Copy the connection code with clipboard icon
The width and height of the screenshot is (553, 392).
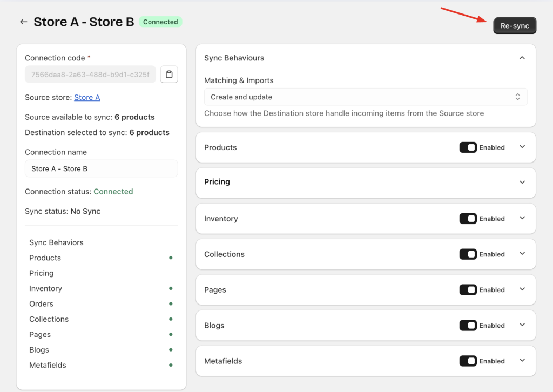click(x=169, y=75)
